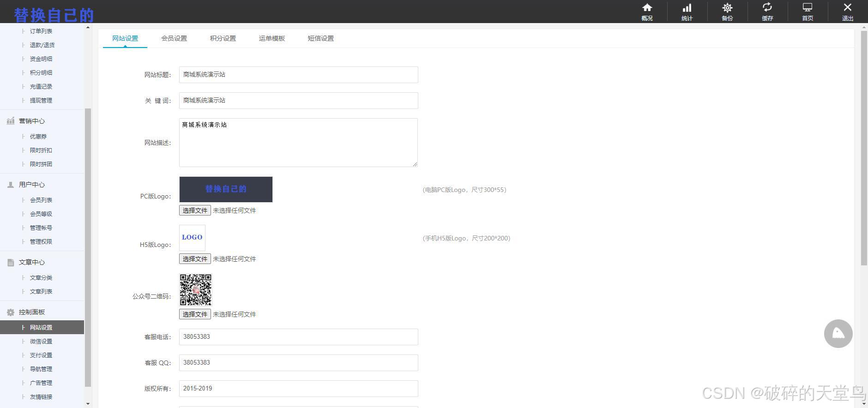Choose file for PC版Logo
Viewport: 868px width, 408px height.
tap(195, 210)
